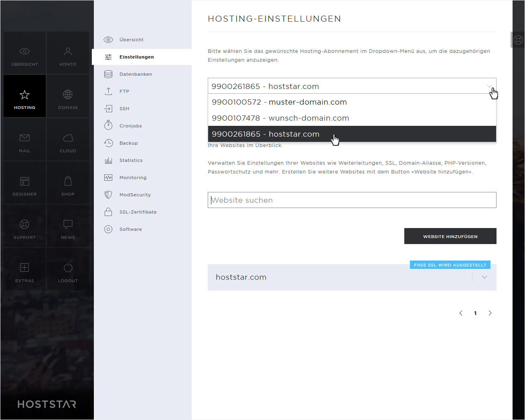The image size is (525, 420).
Task: Click the FTP upload arrow icon
Action: (x=108, y=91)
